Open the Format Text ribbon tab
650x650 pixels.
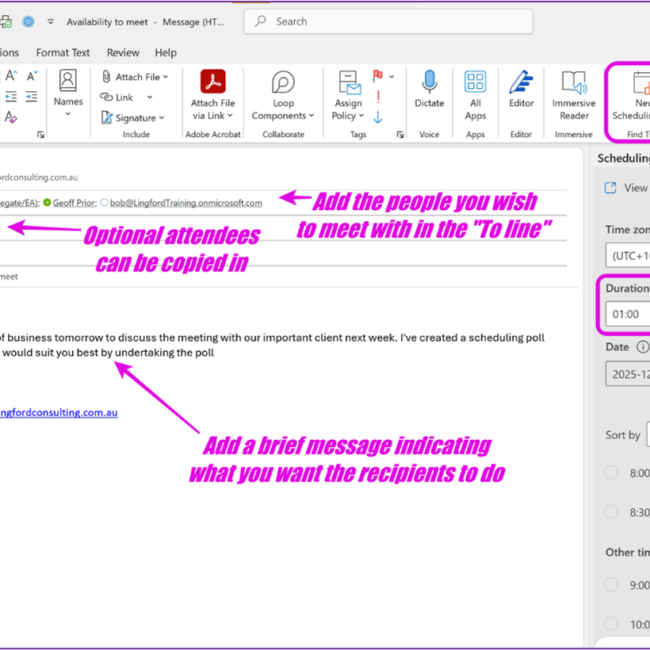(63, 53)
